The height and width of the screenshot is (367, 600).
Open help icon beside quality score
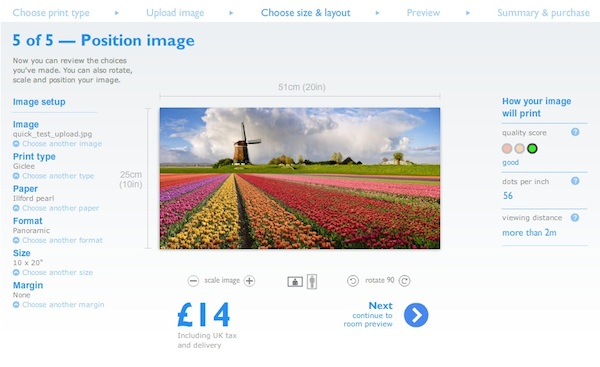[x=575, y=132]
